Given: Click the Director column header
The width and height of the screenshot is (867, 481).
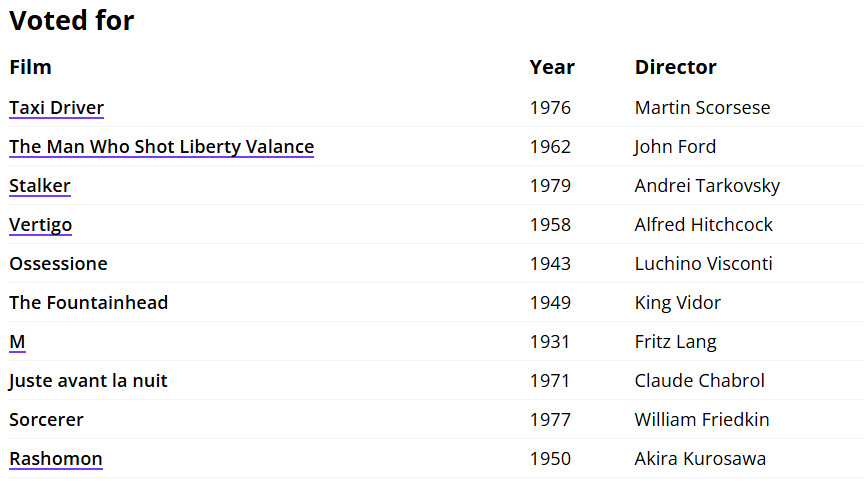Looking at the screenshot, I should point(675,67).
